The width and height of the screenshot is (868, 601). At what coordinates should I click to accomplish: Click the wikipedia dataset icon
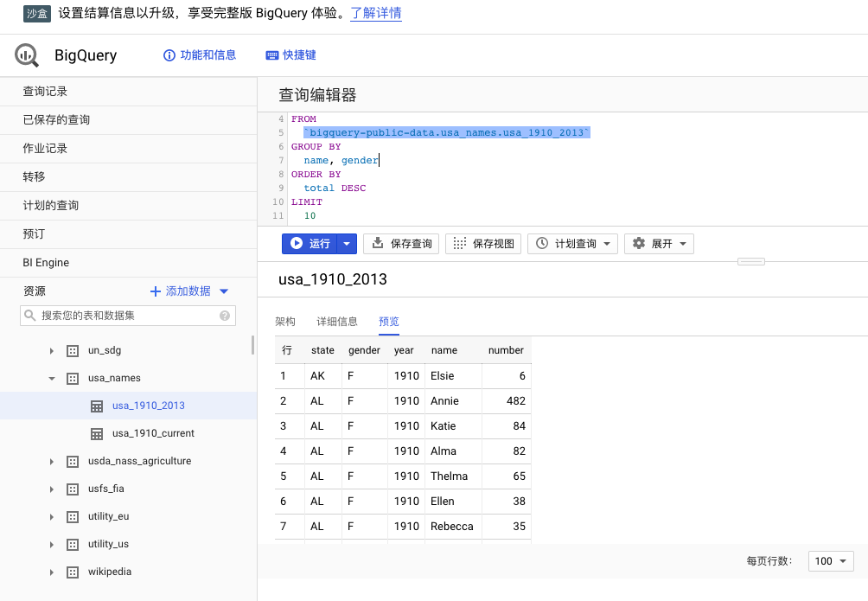73,572
